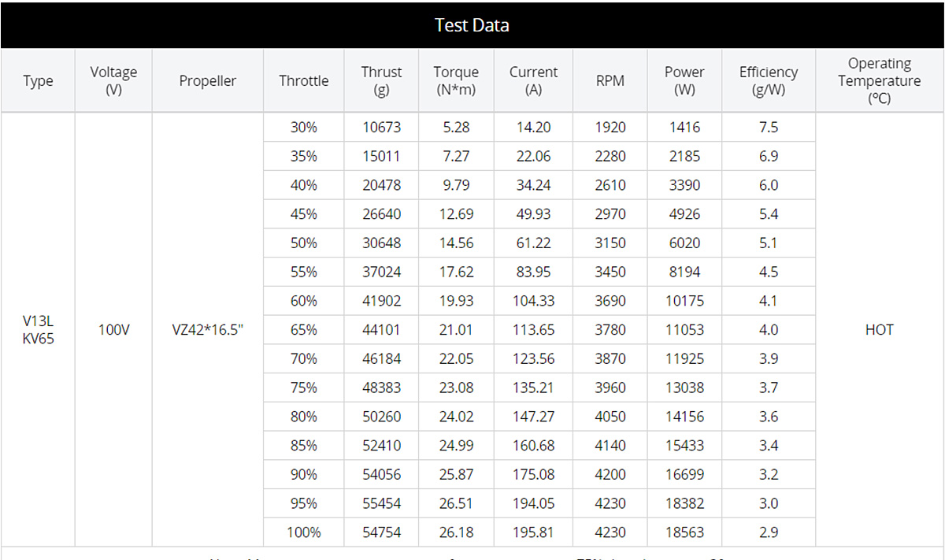Image resolution: width=945 pixels, height=560 pixels.
Task: Click the HOT temperature cell
Action: click(879, 330)
